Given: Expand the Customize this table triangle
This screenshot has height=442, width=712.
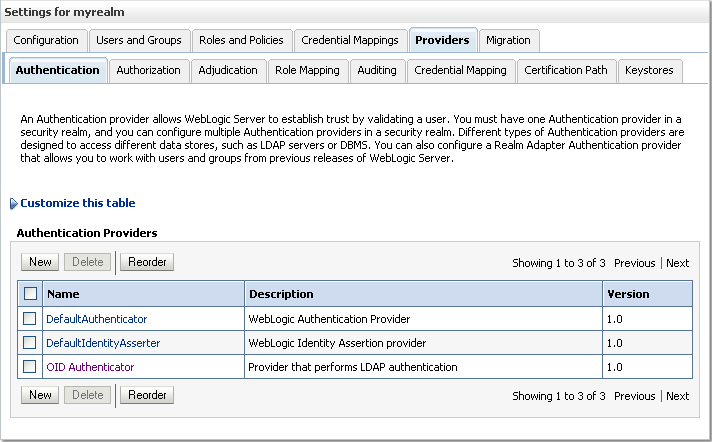Looking at the screenshot, I should tap(13, 204).
